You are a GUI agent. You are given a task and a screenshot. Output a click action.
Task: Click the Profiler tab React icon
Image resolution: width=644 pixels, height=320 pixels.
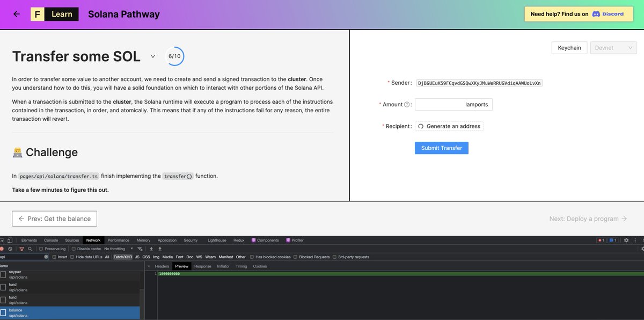[x=288, y=241]
